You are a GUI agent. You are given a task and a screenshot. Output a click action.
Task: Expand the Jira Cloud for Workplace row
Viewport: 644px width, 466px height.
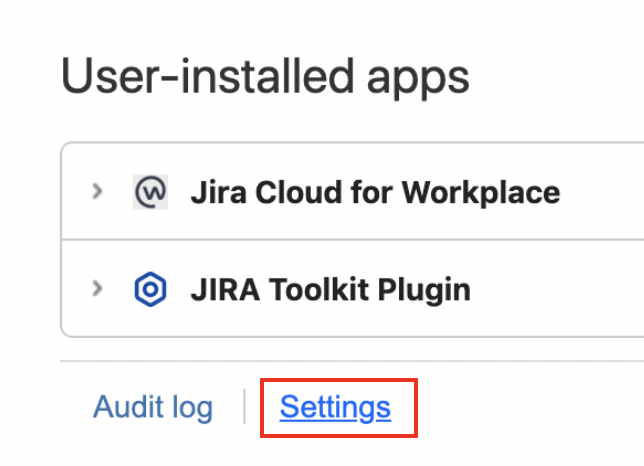97,191
